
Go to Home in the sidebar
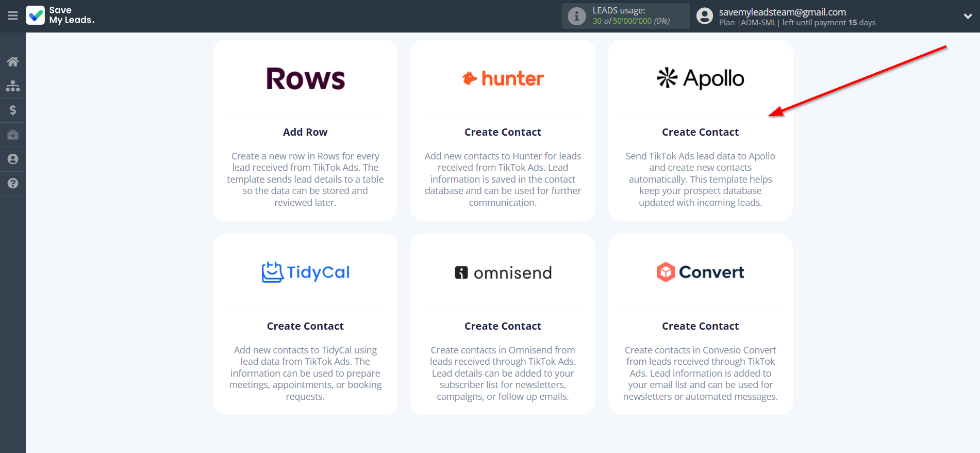pyautogui.click(x=13, y=62)
